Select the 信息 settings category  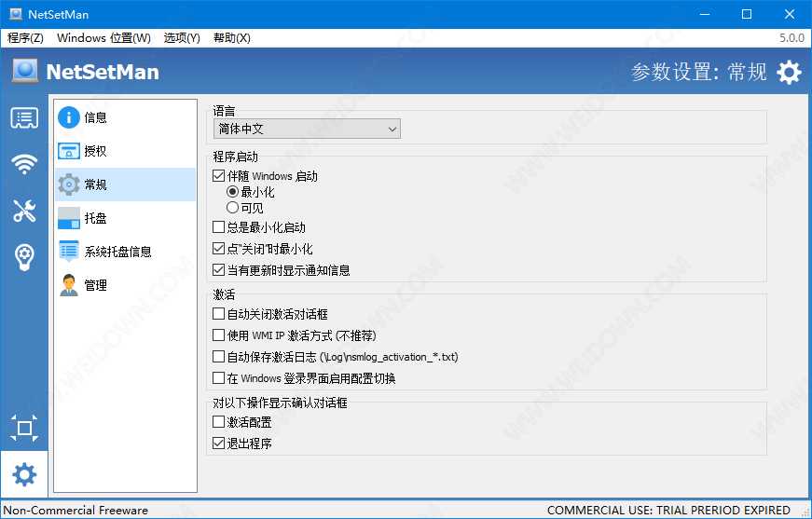coord(125,117)
